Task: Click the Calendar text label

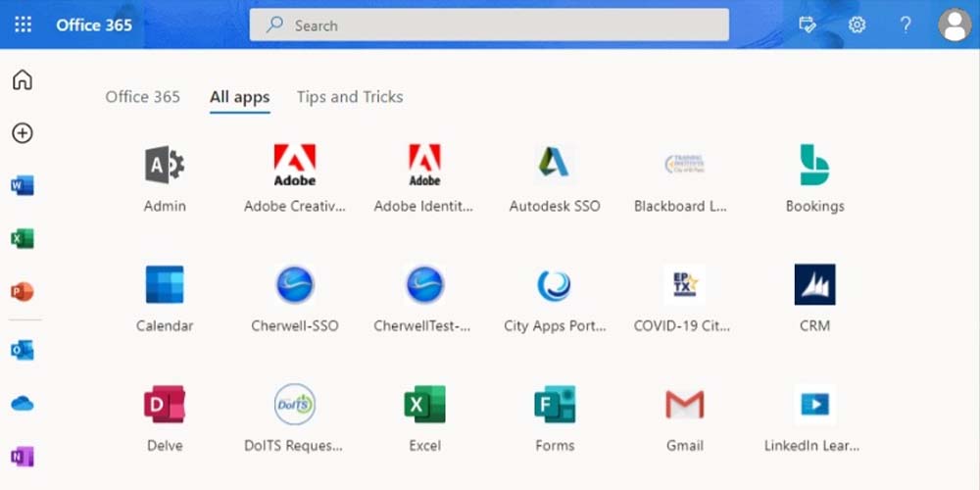Action: [x=165, y=325]
